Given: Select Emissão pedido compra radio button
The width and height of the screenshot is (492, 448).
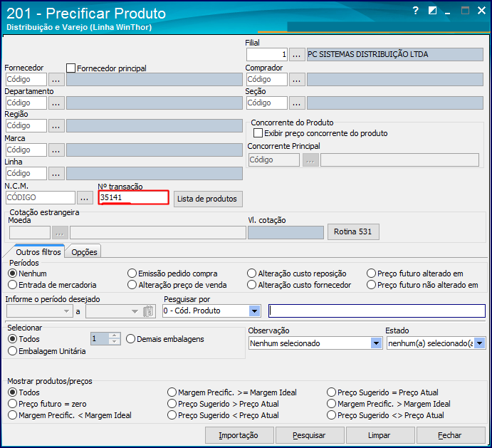Looking at the screenshot, I should click(x=132, y=274).
